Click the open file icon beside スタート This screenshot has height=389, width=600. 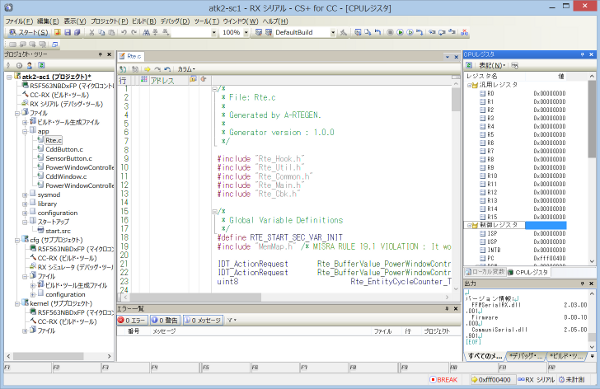[57, 33]
